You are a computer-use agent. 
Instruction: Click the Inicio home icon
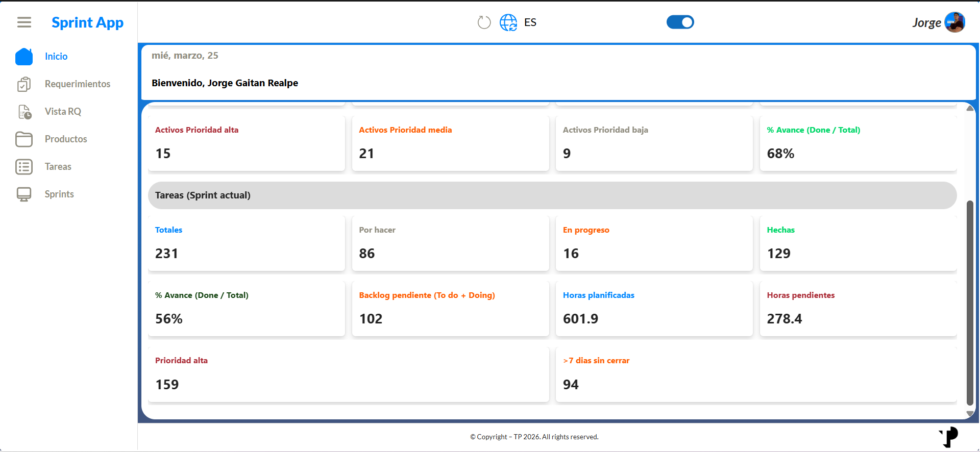click(x=24, y=57)
